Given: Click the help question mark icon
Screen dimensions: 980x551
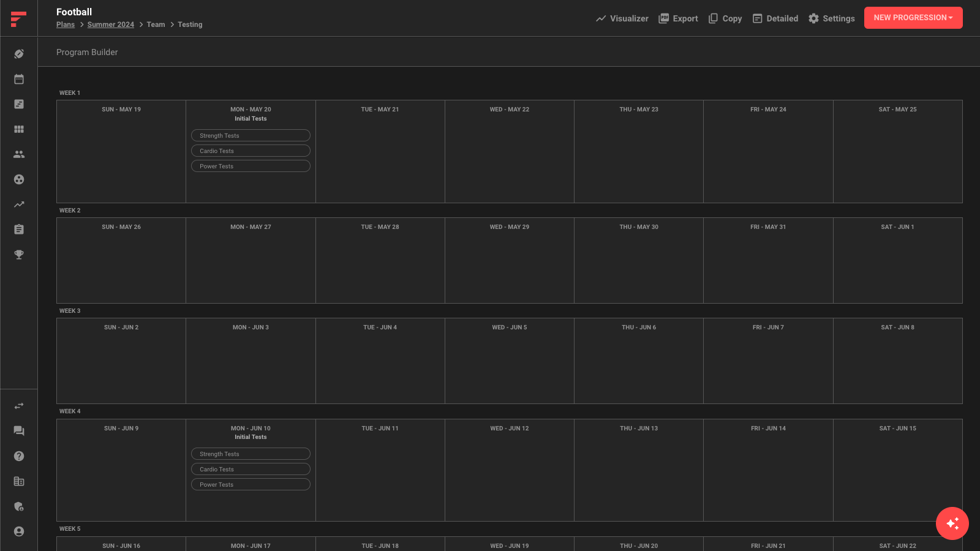Looking at the screenshot, I should [x=19, y=456].
